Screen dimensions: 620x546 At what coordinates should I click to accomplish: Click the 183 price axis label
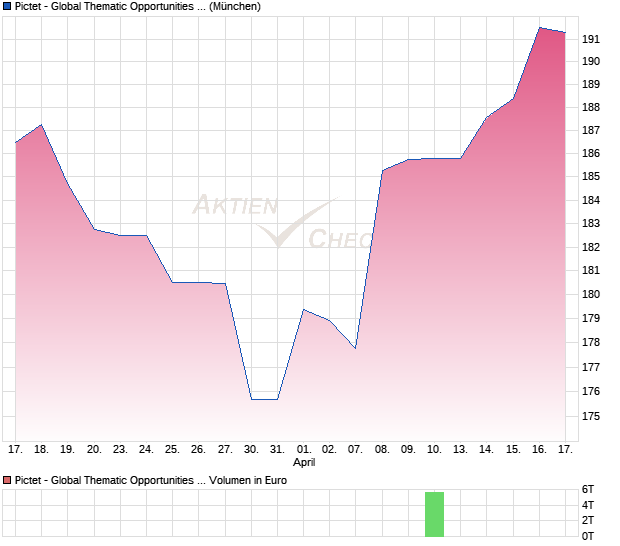click(x=591, y=223)
